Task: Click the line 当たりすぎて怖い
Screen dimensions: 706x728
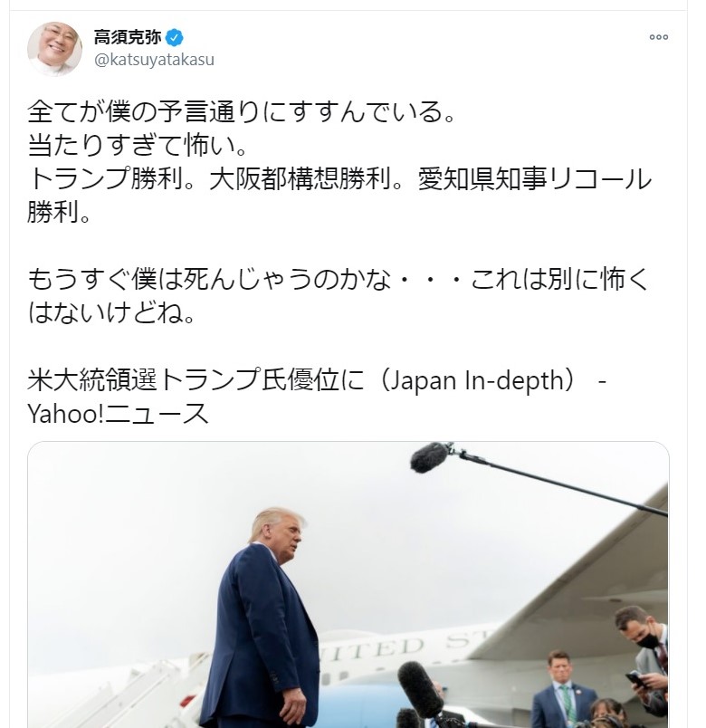Action: [x=138, y=145]
